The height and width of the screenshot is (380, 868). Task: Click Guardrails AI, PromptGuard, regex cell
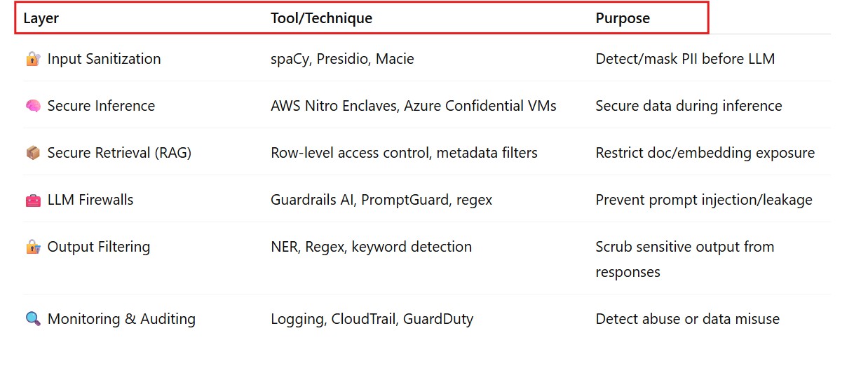click(x=381, y=200)
